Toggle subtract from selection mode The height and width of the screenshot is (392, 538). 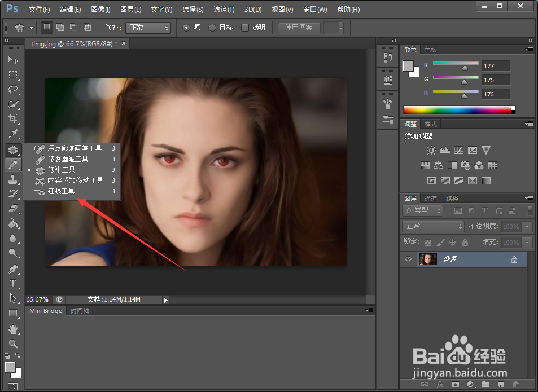73,28
